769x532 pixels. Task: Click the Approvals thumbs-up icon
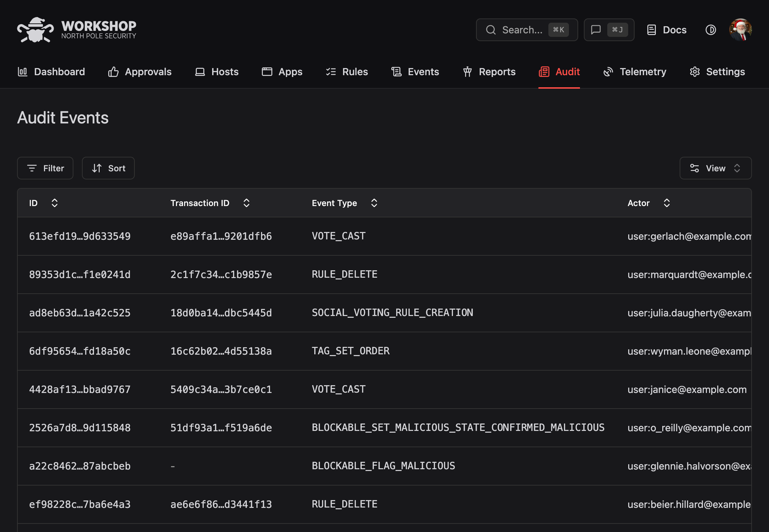(x=113, y=72)
